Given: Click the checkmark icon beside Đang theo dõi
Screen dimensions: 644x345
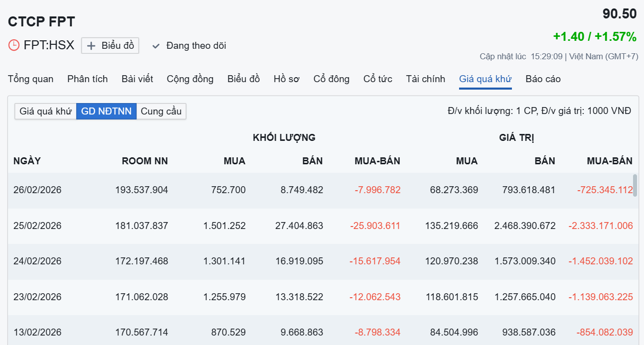Looking at the screenshot, I should click(x=156, y=46).
